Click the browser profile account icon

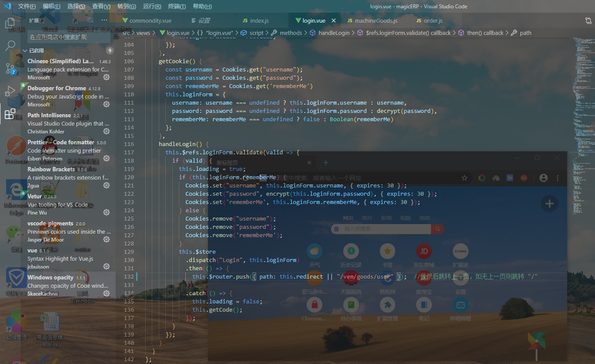[544, 177]
